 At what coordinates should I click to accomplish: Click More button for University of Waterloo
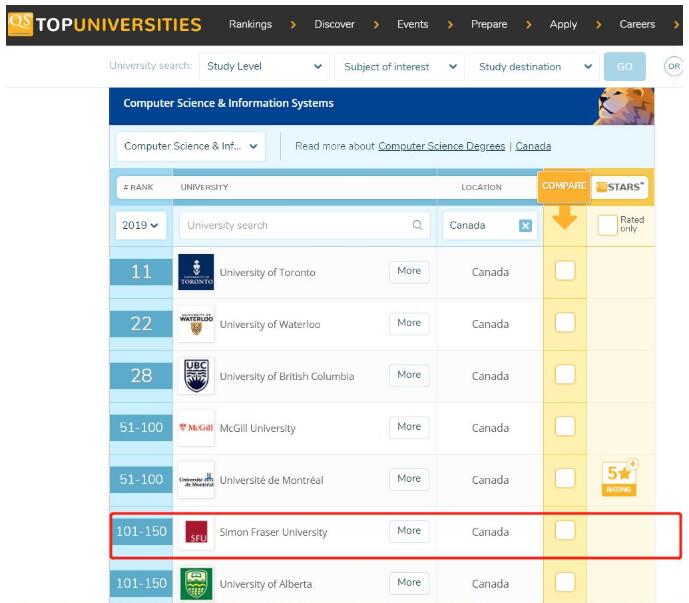pos(408,323)
